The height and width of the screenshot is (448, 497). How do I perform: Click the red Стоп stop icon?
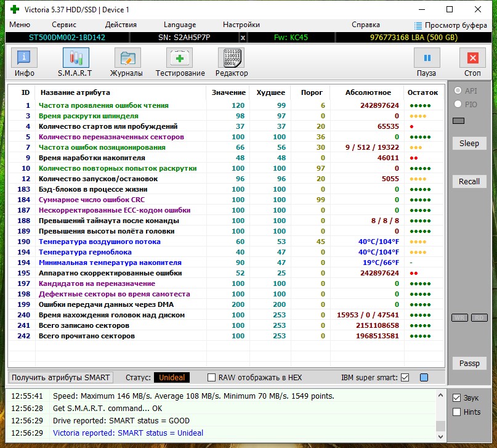point(472,58)
